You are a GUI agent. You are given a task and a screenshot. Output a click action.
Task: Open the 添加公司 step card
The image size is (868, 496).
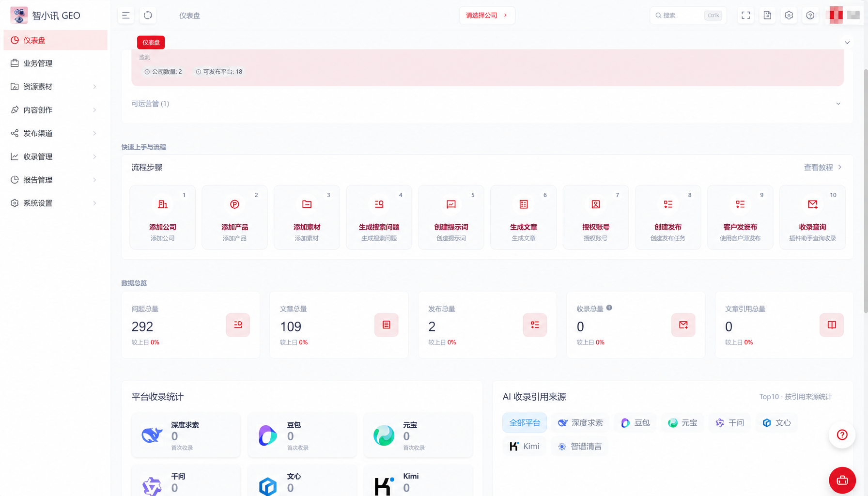click(163, 217)
